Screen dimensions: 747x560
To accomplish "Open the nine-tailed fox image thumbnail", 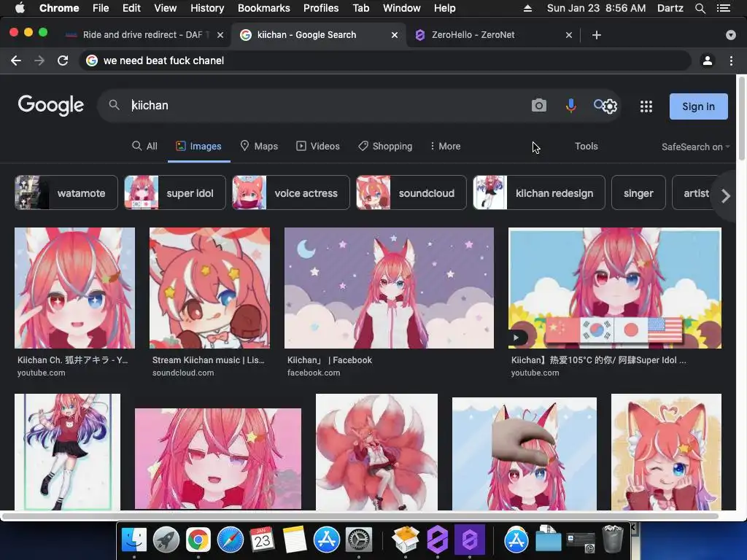I will tap(377, 451).
